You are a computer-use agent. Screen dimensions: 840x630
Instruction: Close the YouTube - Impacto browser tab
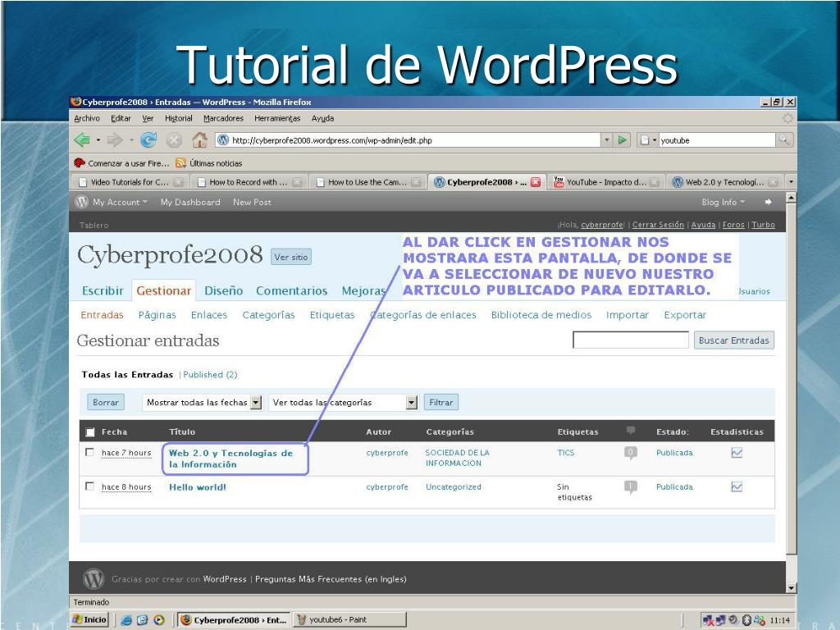tap(654, 182)
